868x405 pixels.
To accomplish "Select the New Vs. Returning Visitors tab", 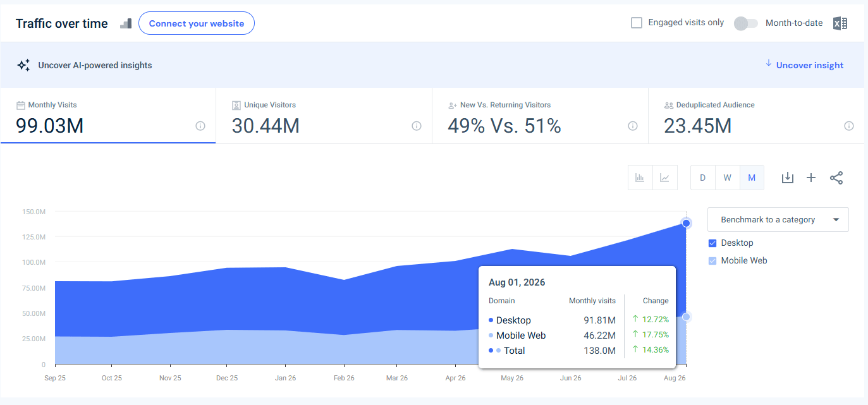I will tap(541, 116).
